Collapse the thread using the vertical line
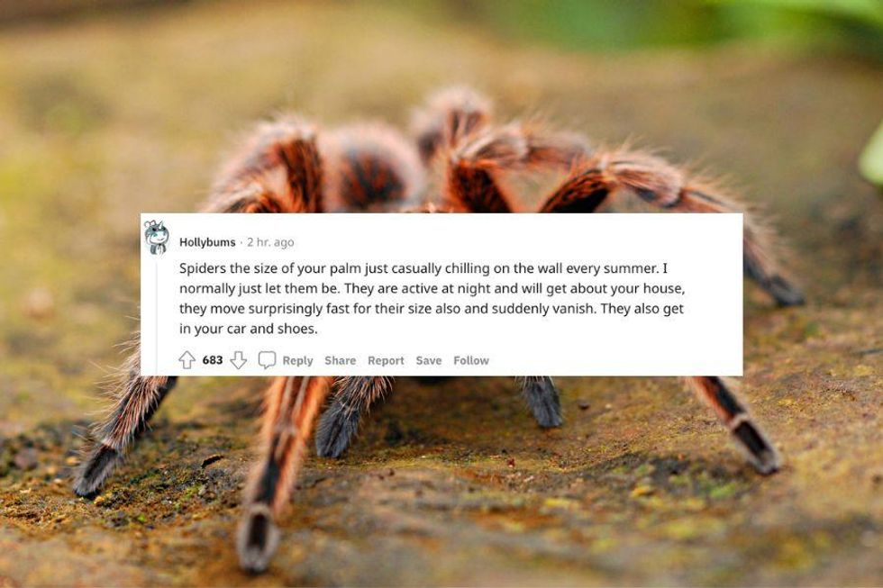This screenshot has height=588, width=883. pos(157,315)
